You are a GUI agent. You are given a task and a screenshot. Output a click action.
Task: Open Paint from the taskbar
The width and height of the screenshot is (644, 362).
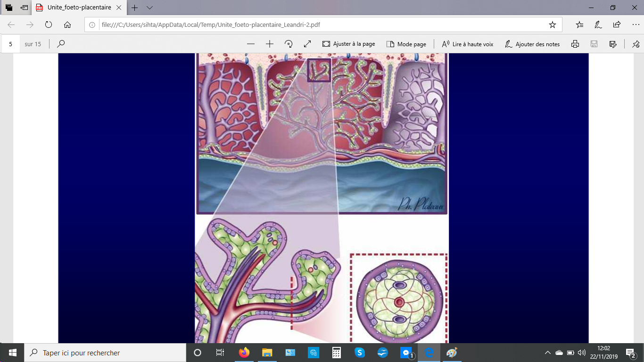452,353
